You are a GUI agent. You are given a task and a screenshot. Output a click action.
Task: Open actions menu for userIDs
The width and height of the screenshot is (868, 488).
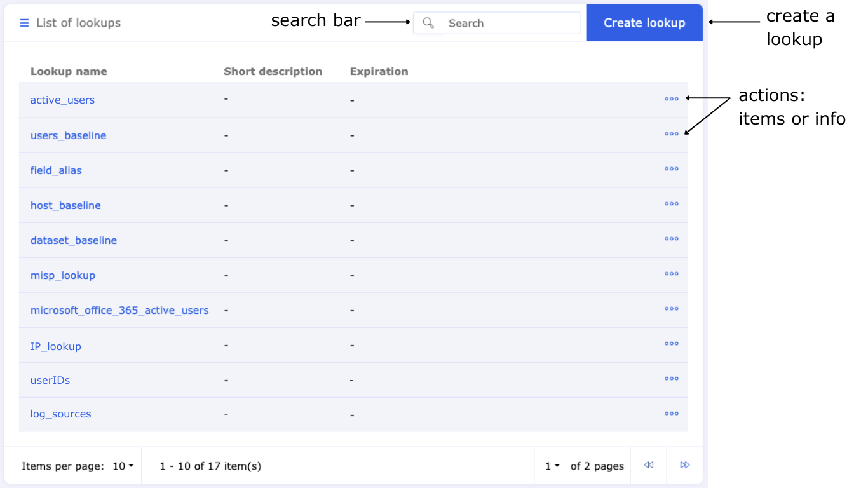[672, 379]
